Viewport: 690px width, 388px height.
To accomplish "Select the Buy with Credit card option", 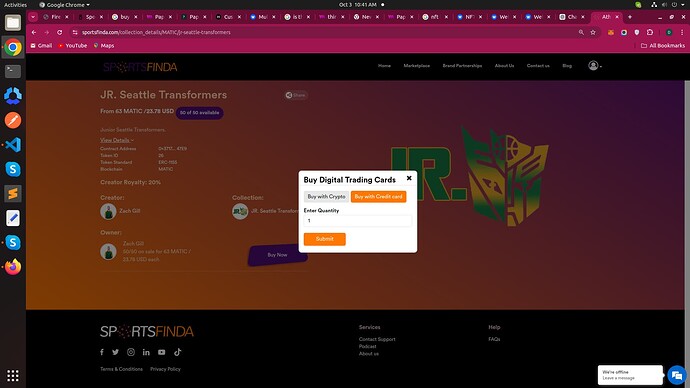I will [378, 197].
